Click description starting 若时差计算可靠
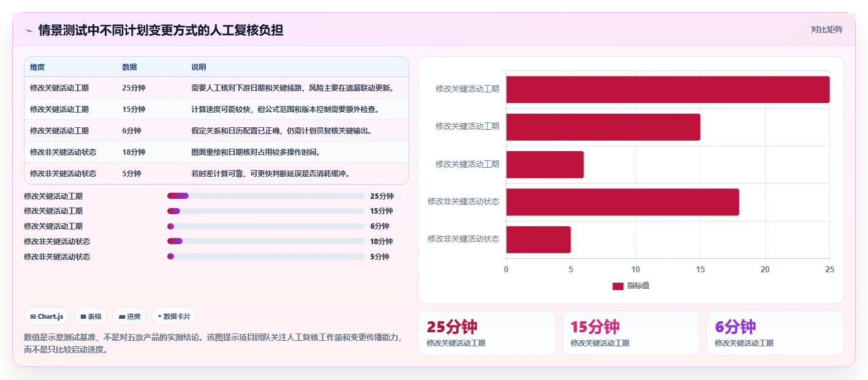This screenshot has height=380, width=868. click(x=270, y=173)
